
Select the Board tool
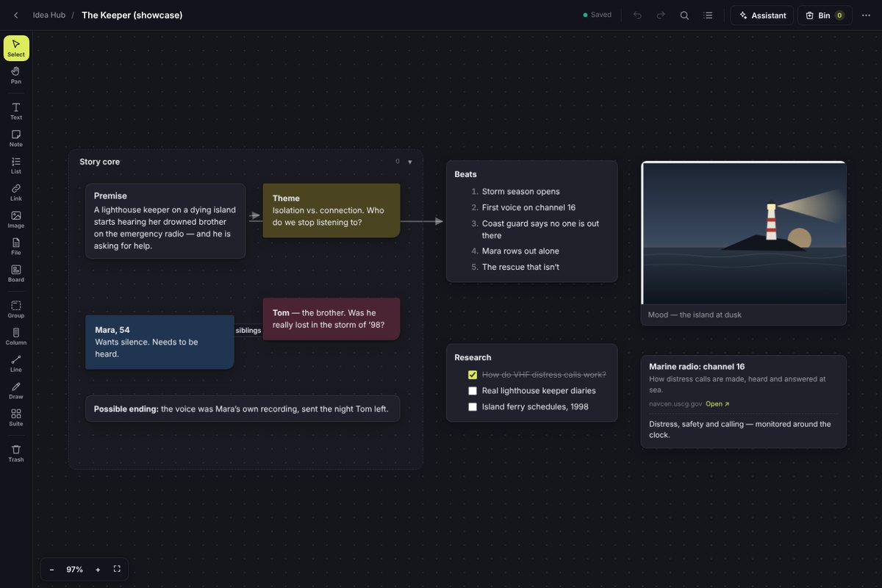pyautogui.click(x=16, y=273)
